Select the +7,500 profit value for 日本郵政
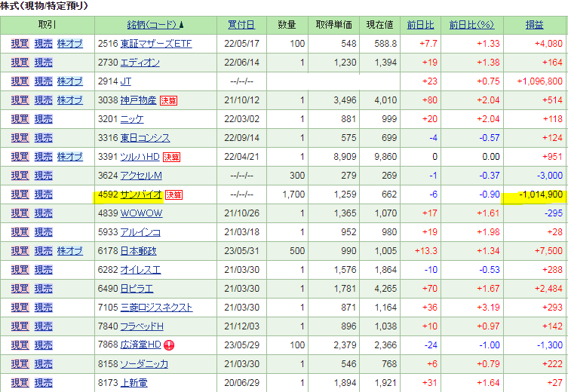Viewport: 568px width, 392px height. click(548, 251)
